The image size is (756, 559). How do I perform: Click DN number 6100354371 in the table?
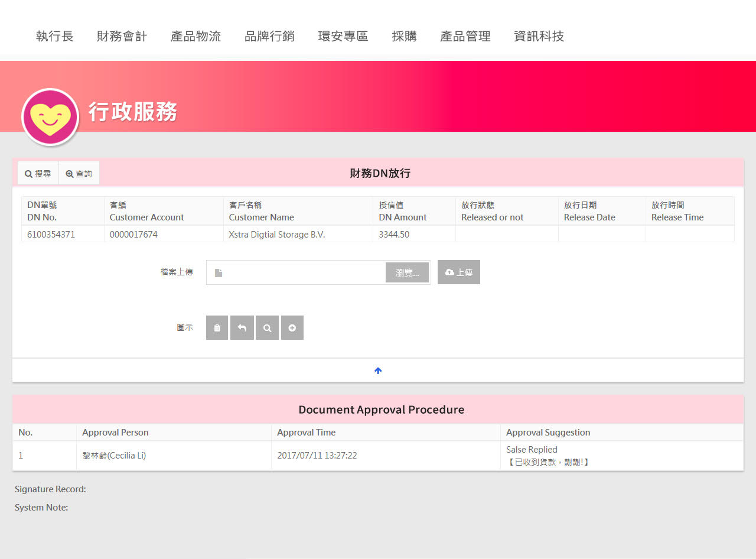(51, 235)
